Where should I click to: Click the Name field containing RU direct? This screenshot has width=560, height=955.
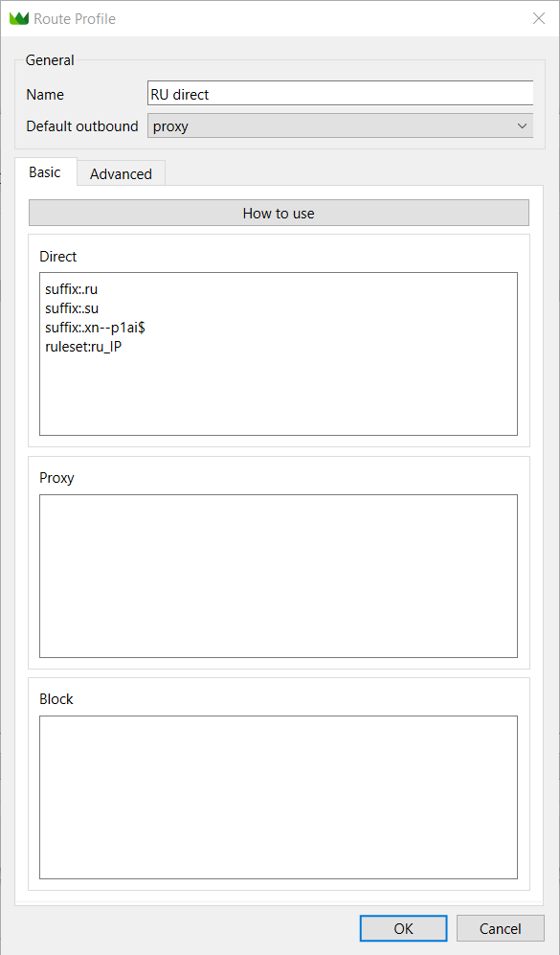point(340,95)
